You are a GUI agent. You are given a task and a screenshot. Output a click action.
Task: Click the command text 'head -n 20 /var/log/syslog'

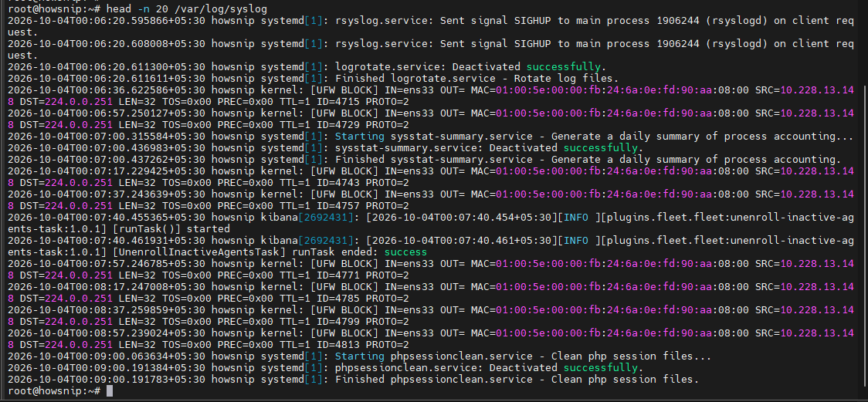pos(187,8)
